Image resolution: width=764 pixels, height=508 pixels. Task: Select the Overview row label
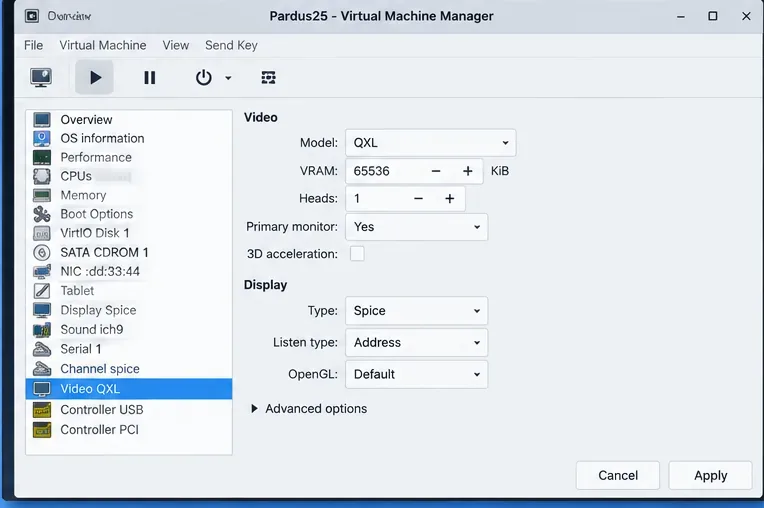[86, 119]
